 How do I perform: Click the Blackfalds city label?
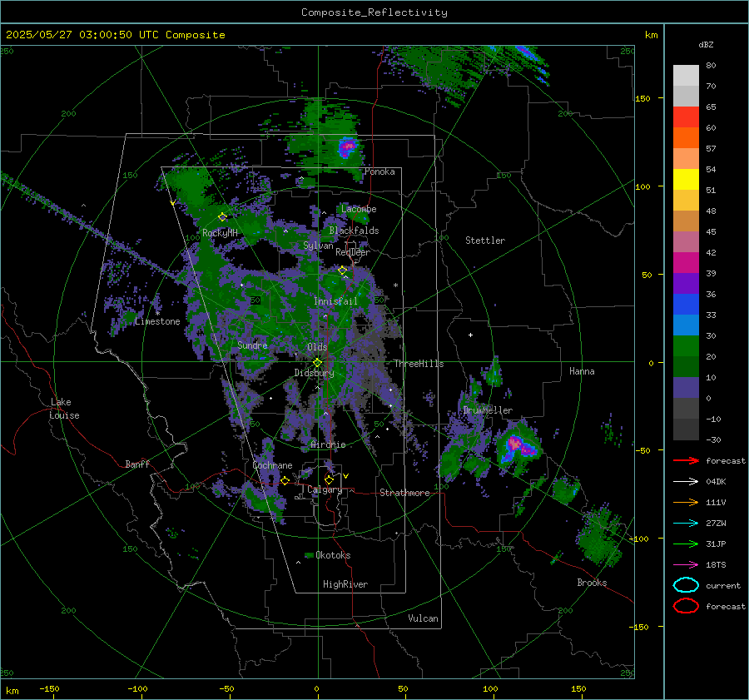coord(354,231)
